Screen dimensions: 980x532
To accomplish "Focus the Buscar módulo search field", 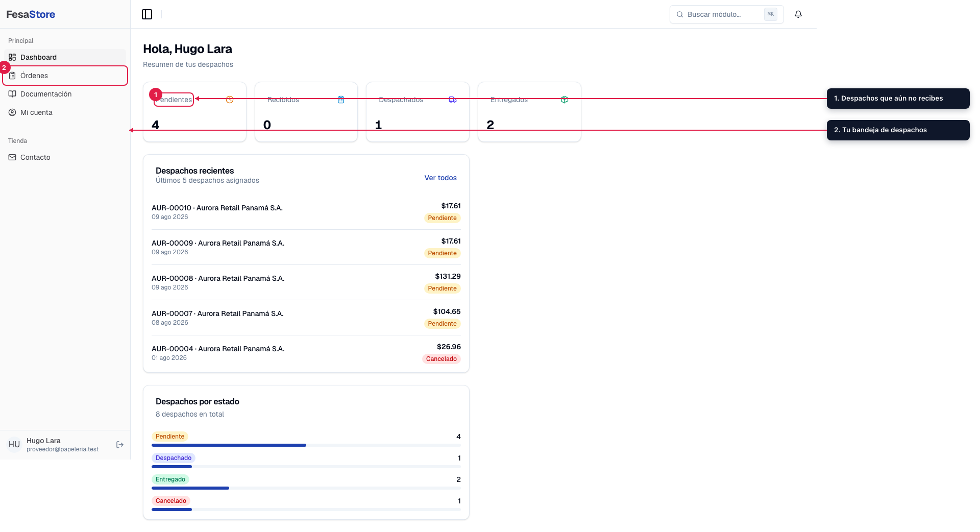I will tap(726, 14).
